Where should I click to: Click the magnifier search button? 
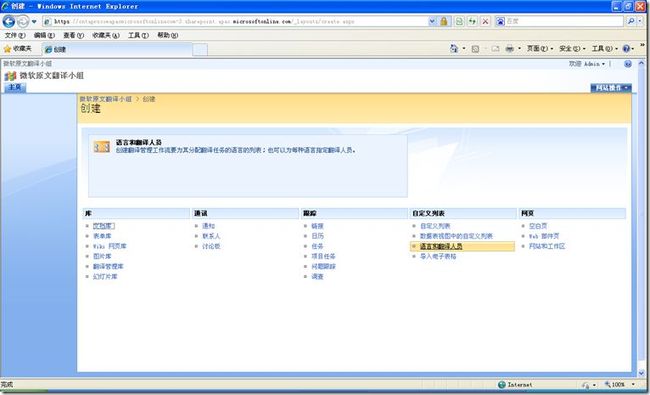click(x=631, y=21)
